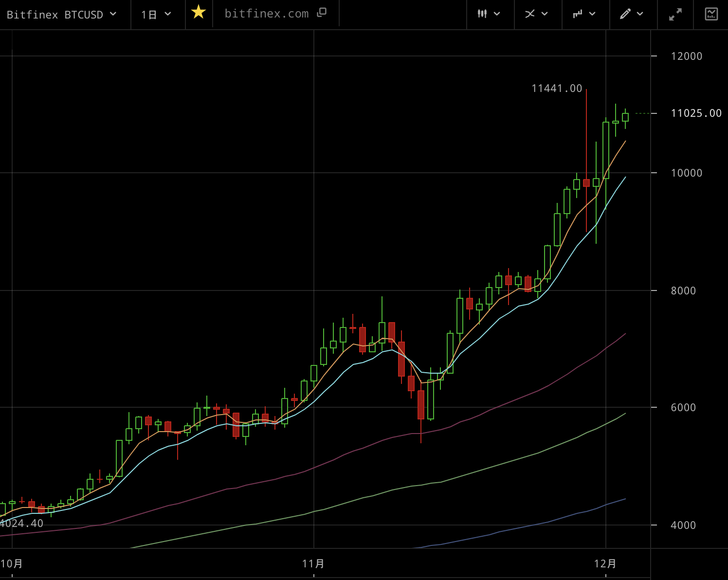
Task: Click the 11月 time axis label
Action: tap(313, 564)
